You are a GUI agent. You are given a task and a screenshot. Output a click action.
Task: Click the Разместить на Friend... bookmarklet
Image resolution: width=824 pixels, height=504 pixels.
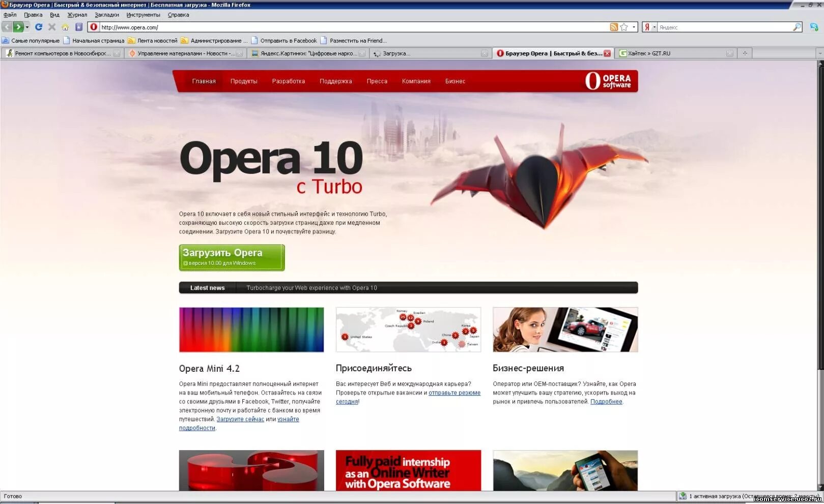point(353,41)
